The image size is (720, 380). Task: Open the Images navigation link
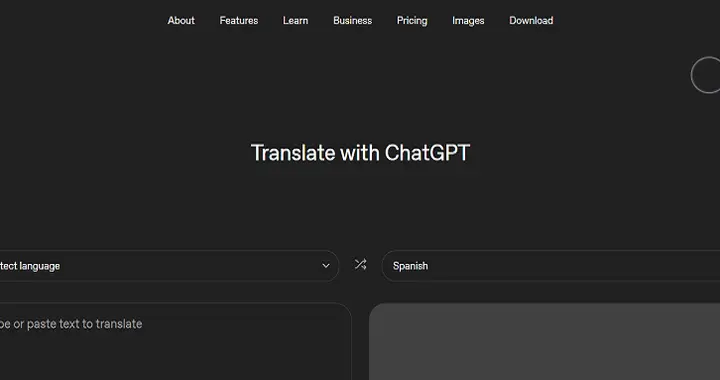pos(468,21)
